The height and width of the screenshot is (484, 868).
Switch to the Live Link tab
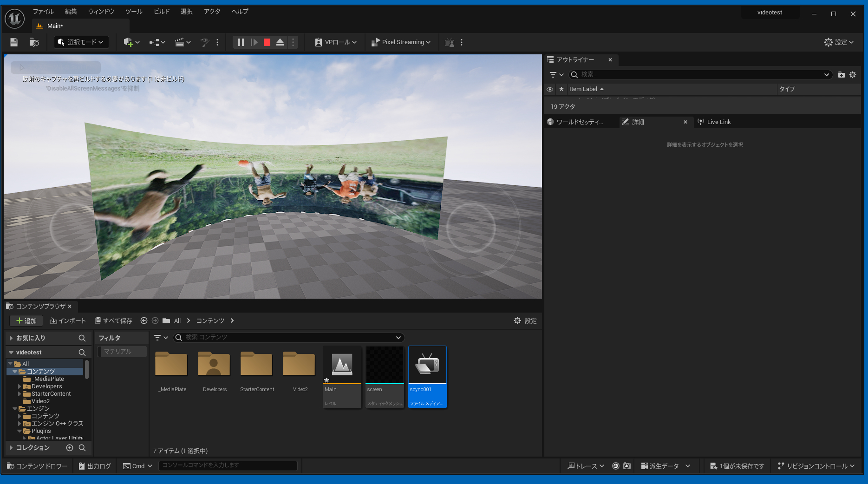pyautogui.click(x=718, y=122)
